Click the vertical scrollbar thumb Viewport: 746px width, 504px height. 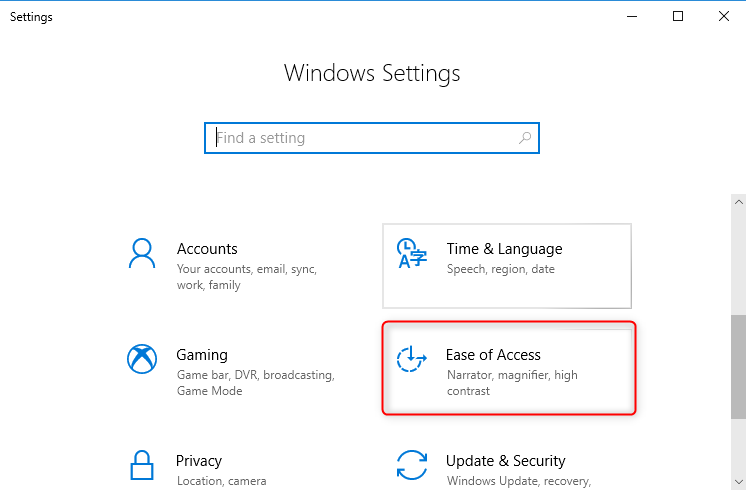point(738,367)
